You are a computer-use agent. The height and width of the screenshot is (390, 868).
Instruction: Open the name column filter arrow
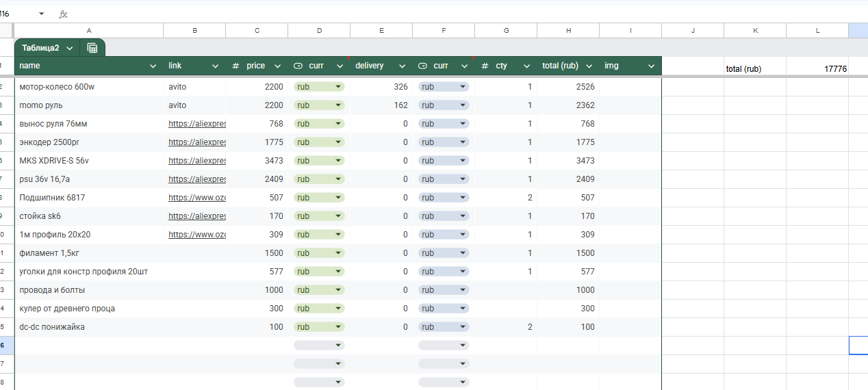point(153,66)
